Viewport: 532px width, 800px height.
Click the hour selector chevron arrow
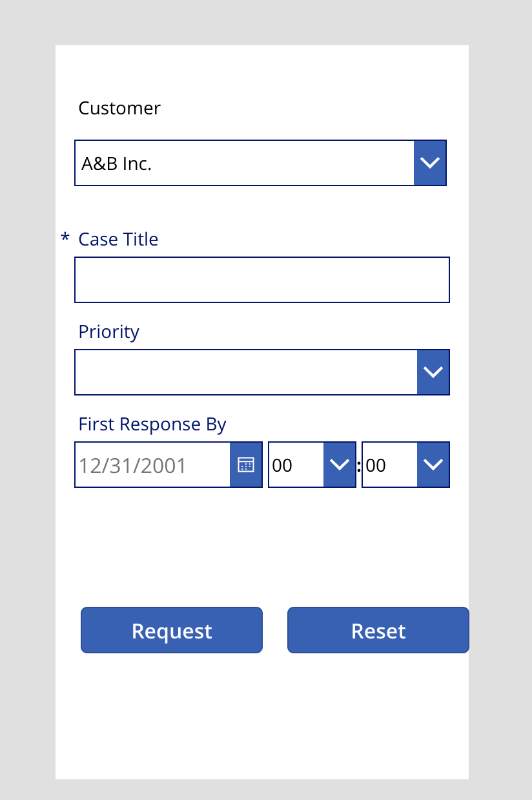[340, 465]
